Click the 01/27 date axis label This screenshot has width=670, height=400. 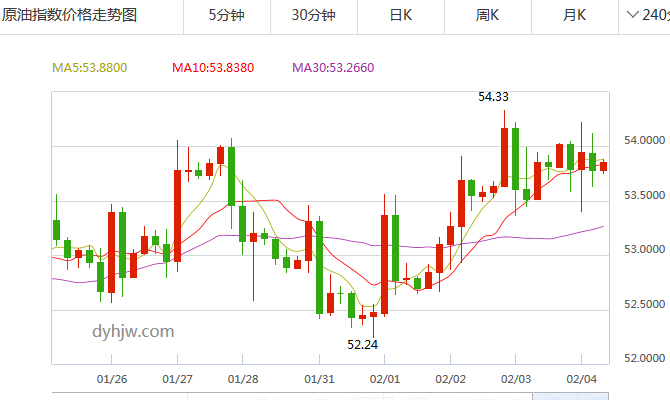177,379
